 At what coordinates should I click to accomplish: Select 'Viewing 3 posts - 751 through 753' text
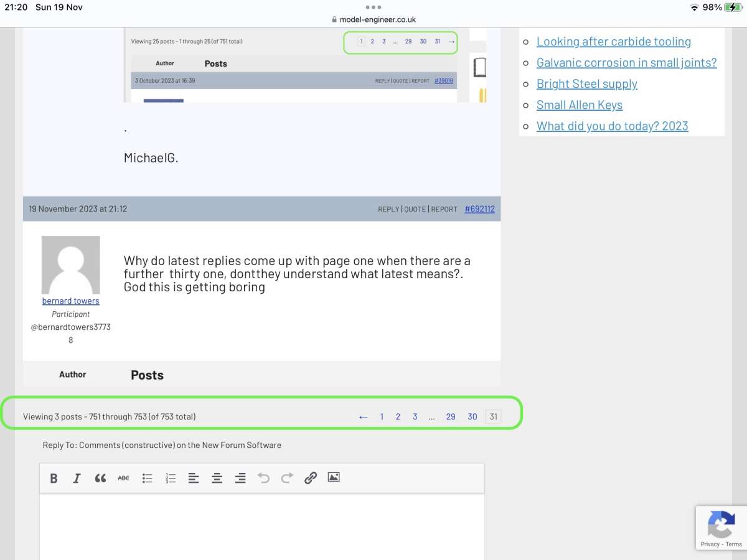coord(85,417)
